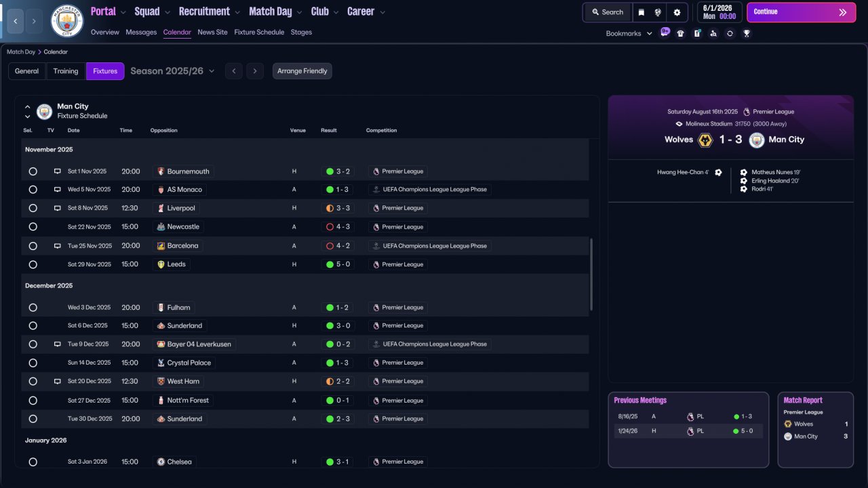Select the Crystal Palace fixture radio button

tap(33, 363)
